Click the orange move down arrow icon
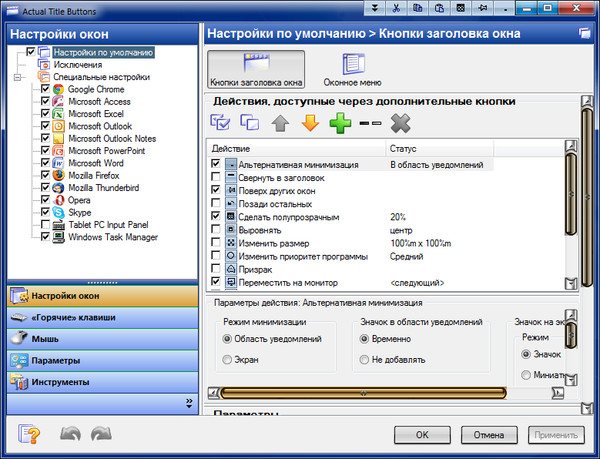 point(309,122)
